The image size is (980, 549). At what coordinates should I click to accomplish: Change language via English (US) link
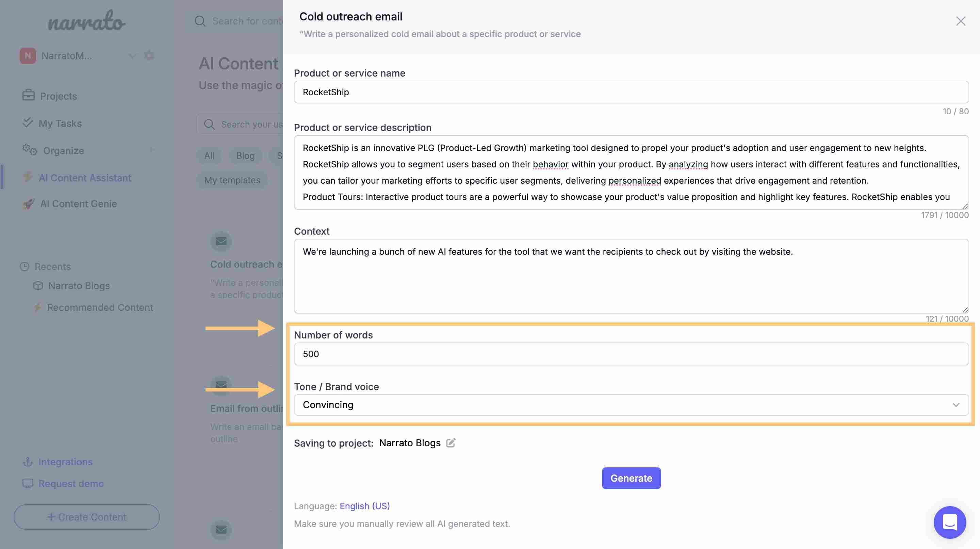(x=364, y=506)
